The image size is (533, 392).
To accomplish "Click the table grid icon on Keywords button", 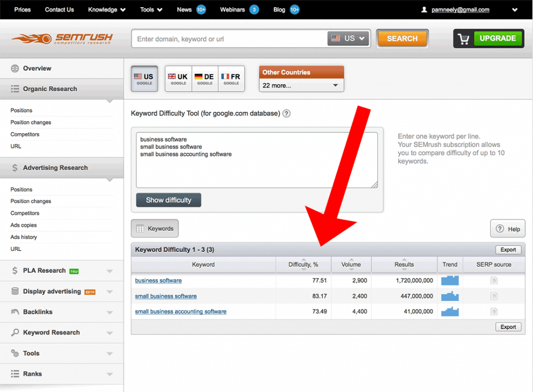I will pos(140,229).
